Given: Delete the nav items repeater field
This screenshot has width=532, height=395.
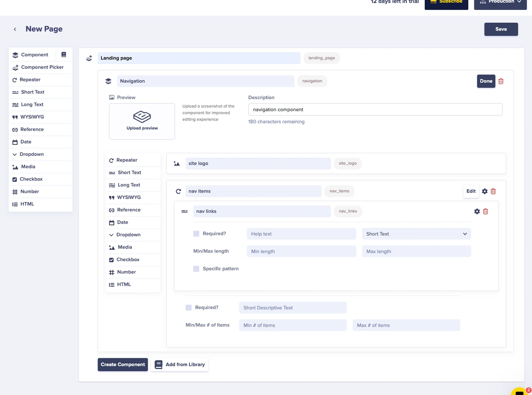Looking at the screenshot, I should [493, 191].
